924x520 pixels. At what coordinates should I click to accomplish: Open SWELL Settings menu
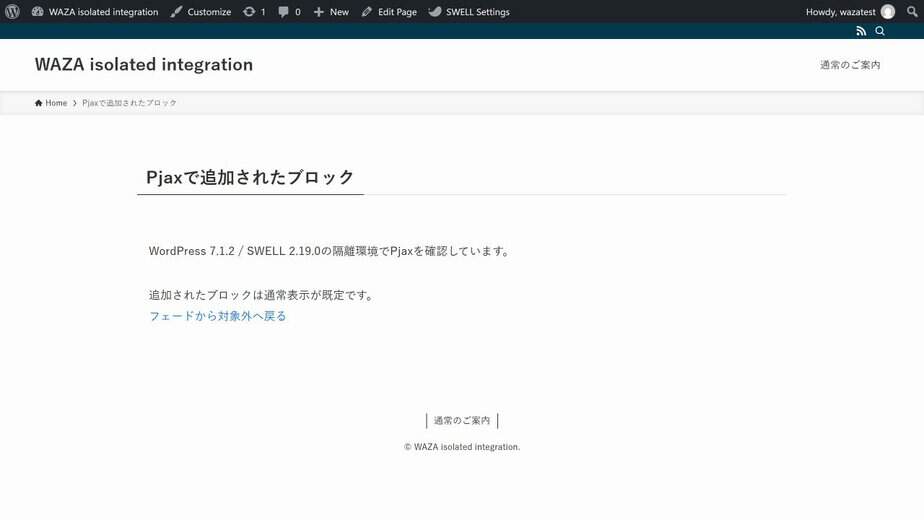click(469, 11)
